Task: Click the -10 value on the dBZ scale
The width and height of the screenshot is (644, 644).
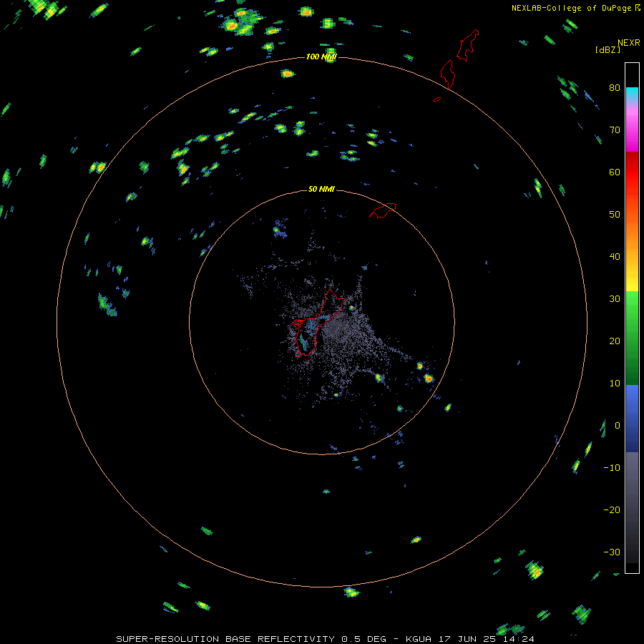Action: click(x=612, y=468)
